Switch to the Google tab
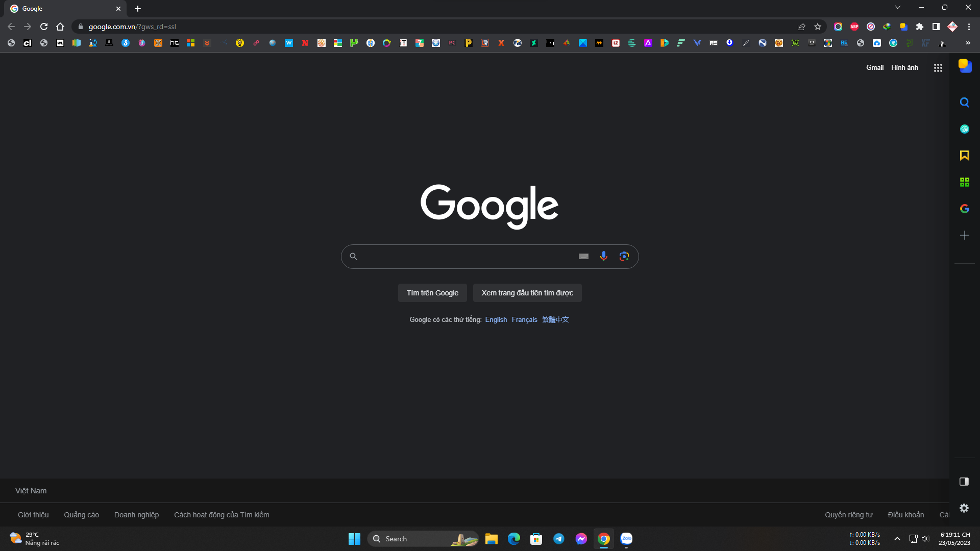This screenshot has width=980, height=551. 66,9
